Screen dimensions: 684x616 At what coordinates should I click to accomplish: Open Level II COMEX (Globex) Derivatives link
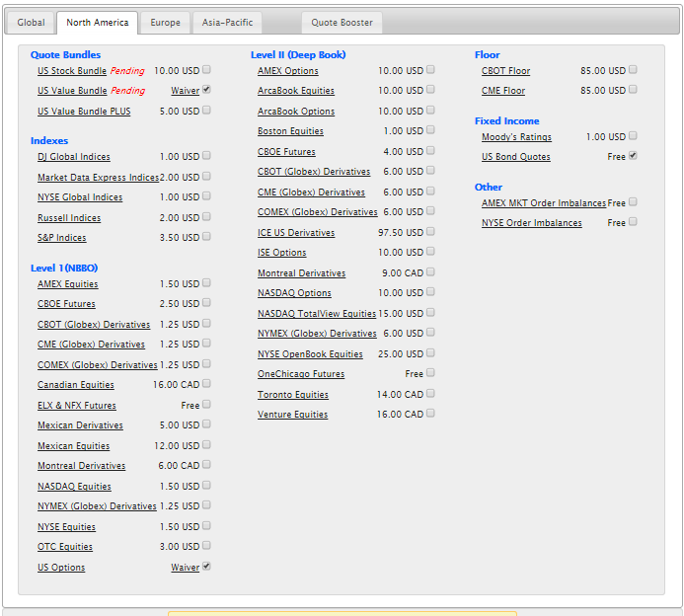pyautogui.click(x=318, y=212)
